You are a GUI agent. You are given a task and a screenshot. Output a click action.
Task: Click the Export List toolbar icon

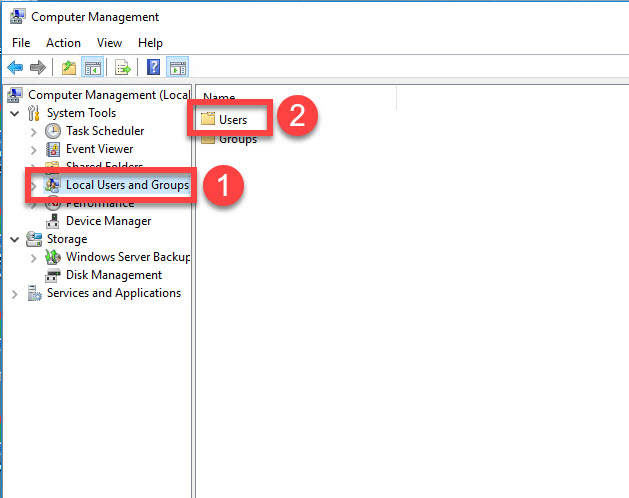point(122,68)
